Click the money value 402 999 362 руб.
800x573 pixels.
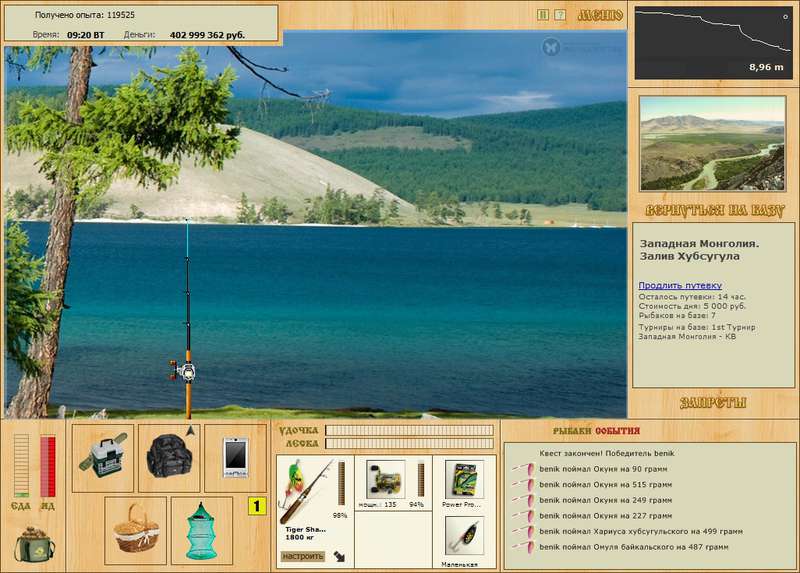(207, 35)
